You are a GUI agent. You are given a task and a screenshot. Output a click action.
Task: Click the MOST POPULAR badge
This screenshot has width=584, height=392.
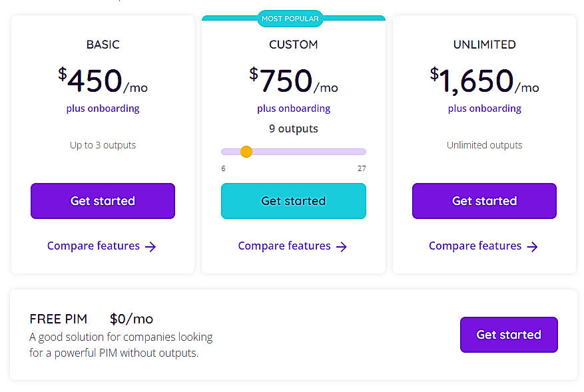290,19
